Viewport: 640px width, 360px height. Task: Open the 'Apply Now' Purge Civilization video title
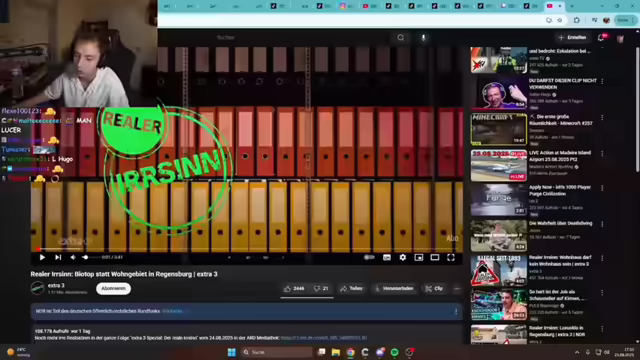tap(560, 190)
